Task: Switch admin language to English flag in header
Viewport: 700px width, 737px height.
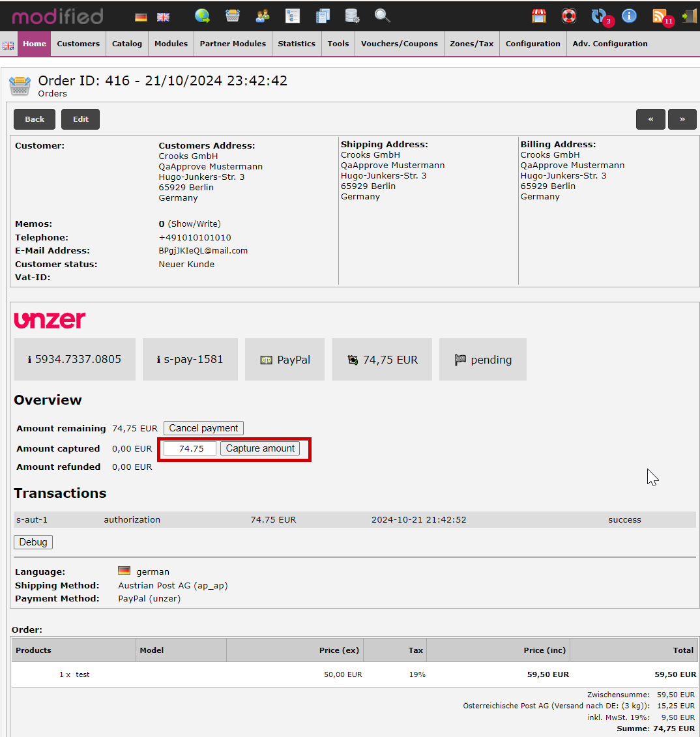Action: point(163,18)
